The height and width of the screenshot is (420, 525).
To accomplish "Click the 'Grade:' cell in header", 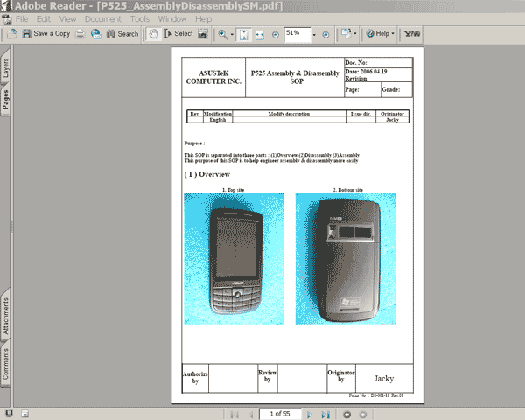I will click(396, 90).
